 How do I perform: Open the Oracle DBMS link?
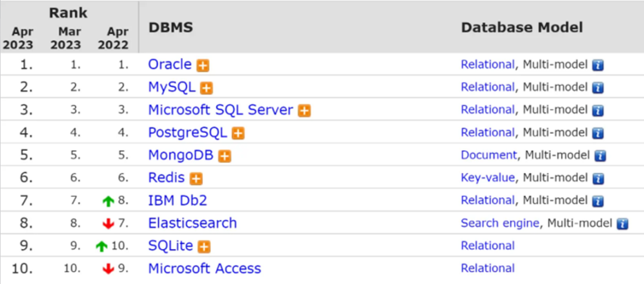tap(170, 64)
